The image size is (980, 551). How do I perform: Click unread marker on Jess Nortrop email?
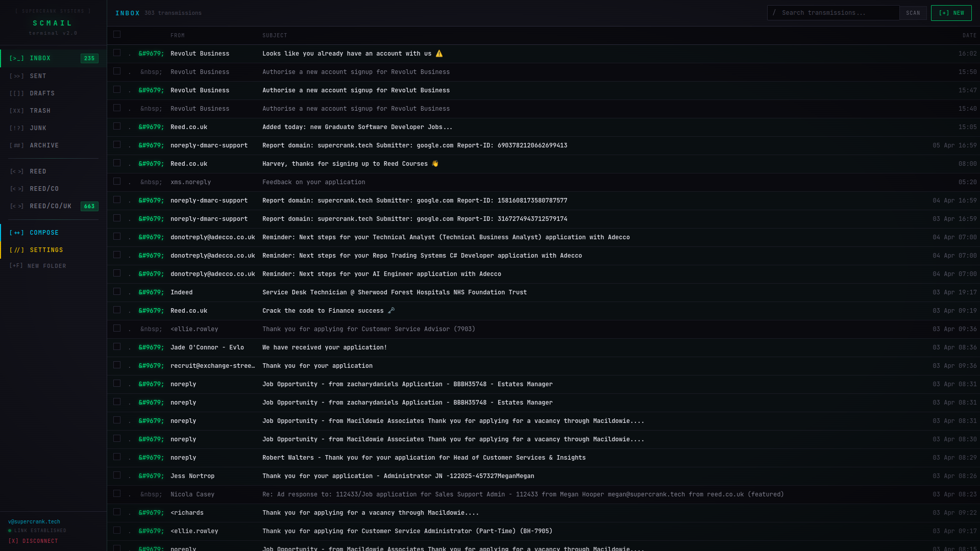(x=151, y=476)
